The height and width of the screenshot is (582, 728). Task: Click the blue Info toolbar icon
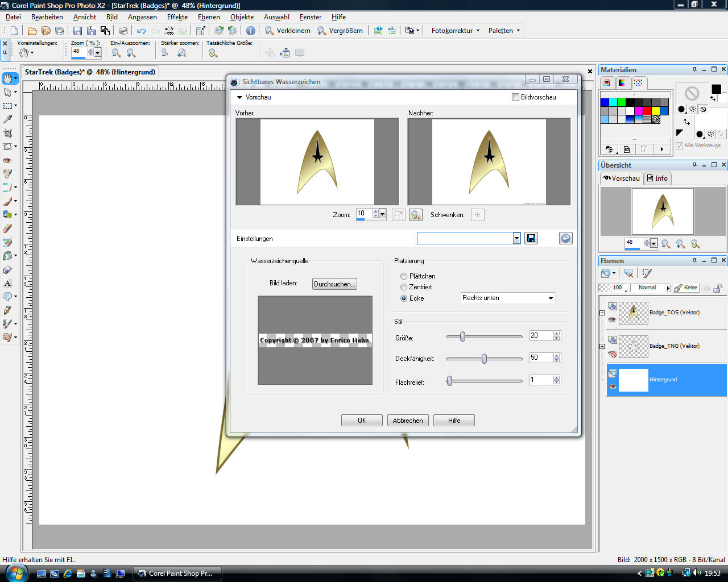250,31
